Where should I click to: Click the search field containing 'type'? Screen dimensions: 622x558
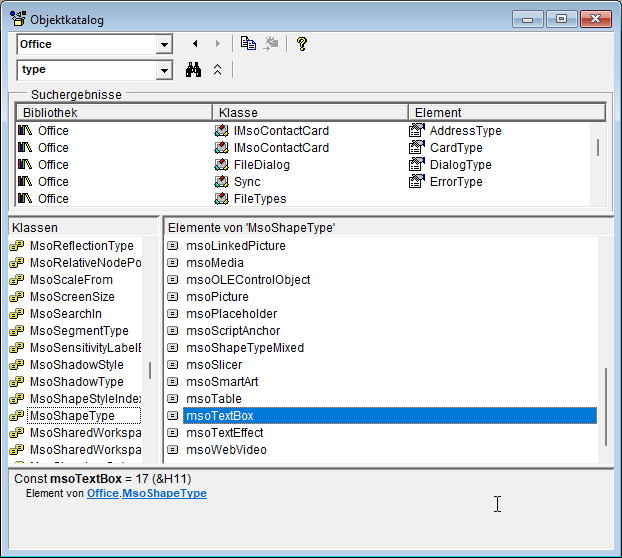86,70
